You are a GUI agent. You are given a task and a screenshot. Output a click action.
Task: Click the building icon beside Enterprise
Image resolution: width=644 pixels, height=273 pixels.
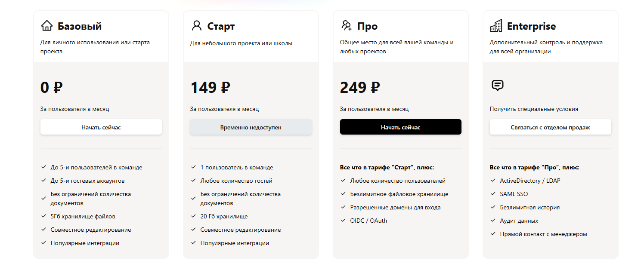[496, 26]
